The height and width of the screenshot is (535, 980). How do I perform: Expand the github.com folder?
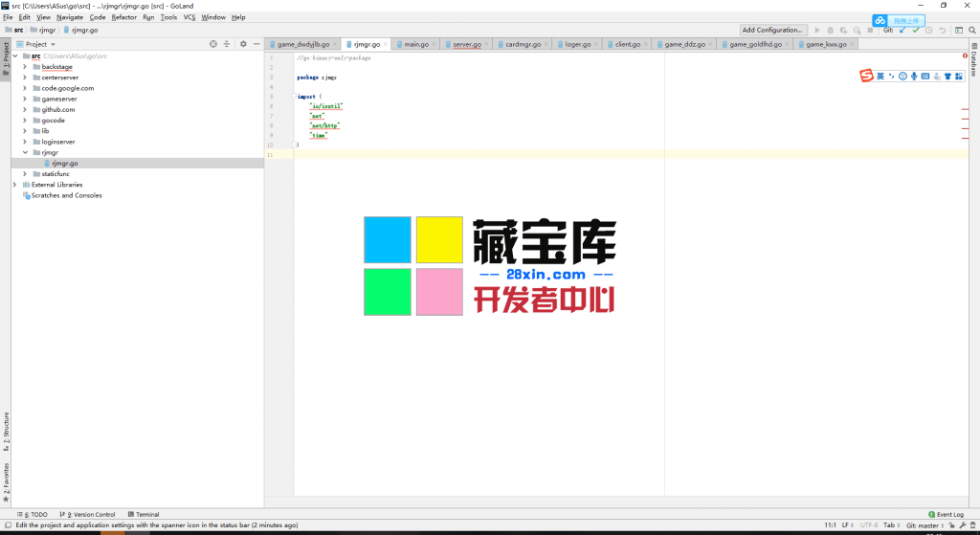pos(24,109)
